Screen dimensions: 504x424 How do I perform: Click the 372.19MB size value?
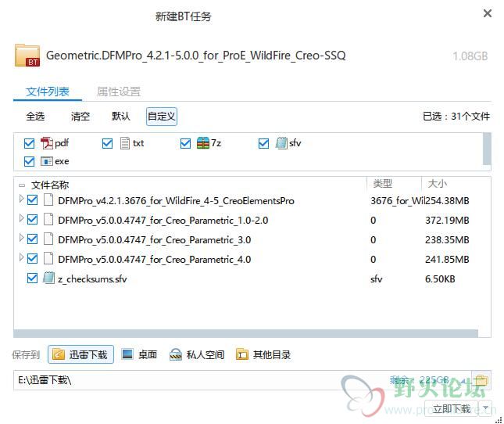(x=447, y=221)
